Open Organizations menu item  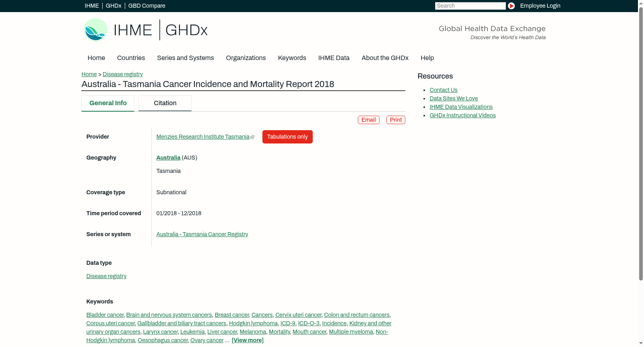click(246, 58)
